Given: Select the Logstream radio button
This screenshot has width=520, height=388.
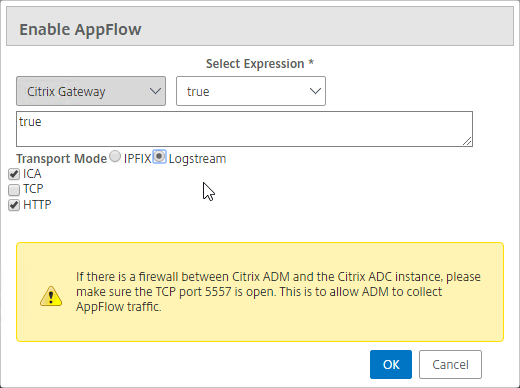Looking at the screenshot, I should tap(159, 156).
